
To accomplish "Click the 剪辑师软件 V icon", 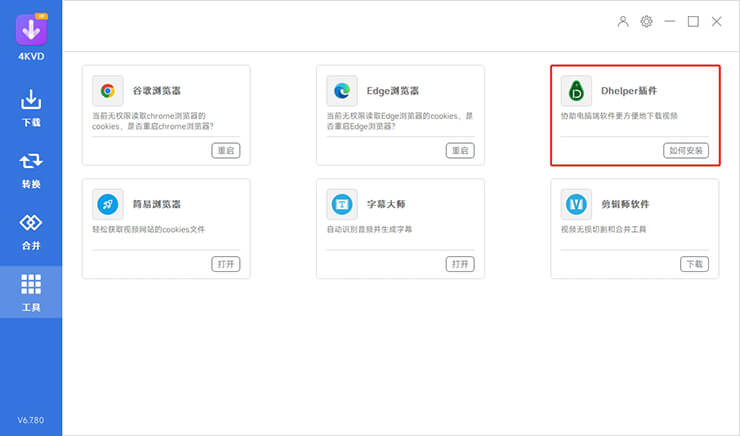I will 576,204.
